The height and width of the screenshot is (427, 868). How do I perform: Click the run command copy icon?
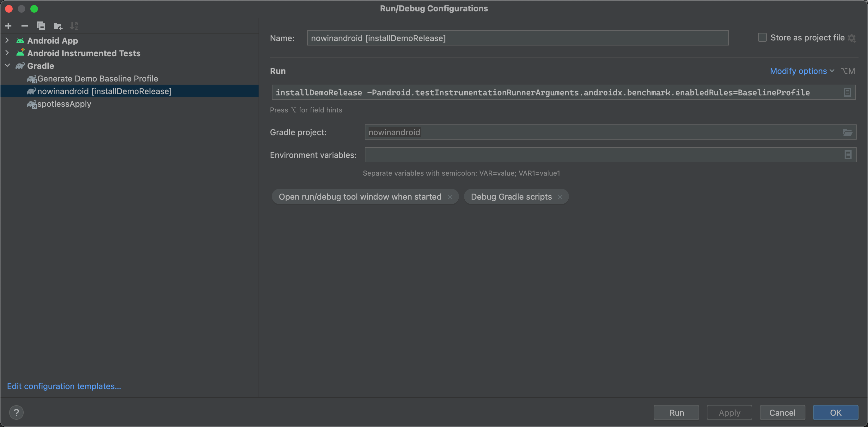tap(847, 92)
